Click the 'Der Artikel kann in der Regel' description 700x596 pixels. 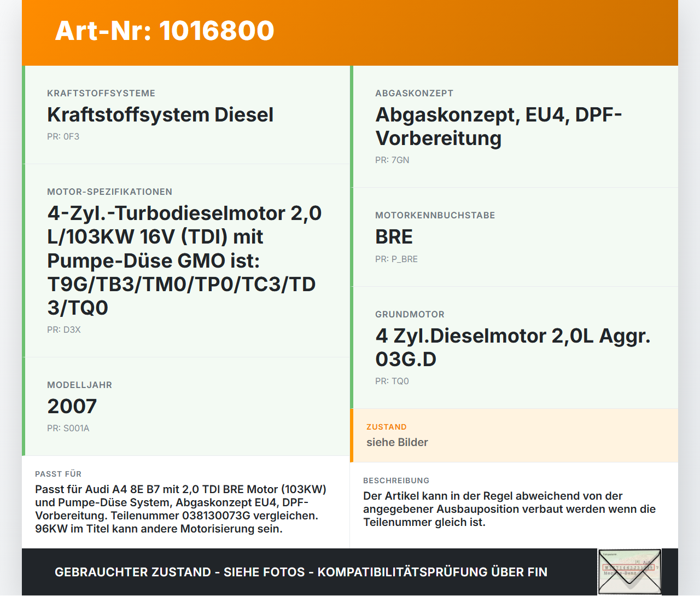point(509,510)
